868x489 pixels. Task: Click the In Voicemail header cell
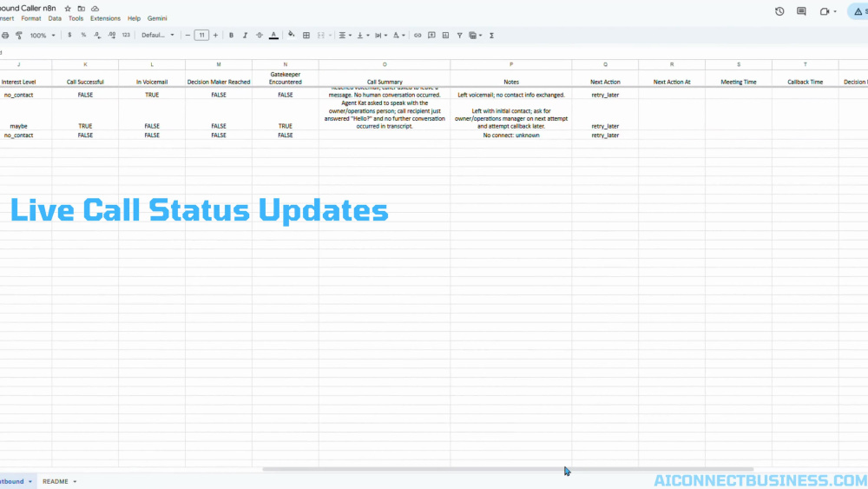152,78
